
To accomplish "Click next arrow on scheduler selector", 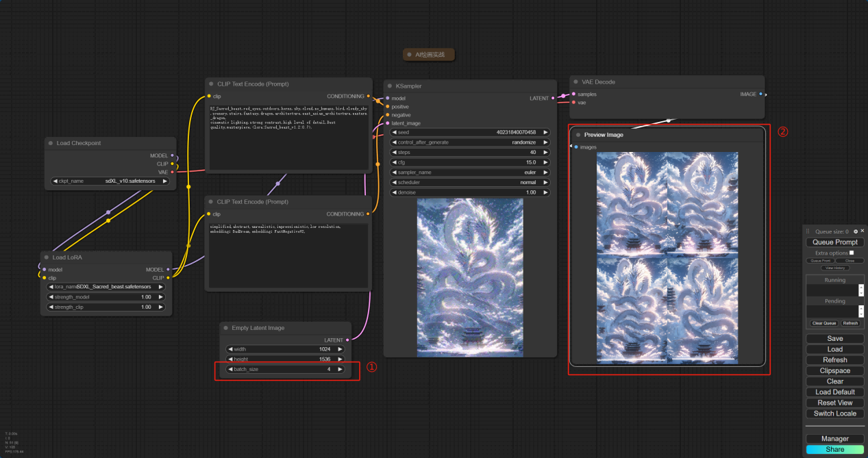I will pyautogui.click(x=545, y=183).
